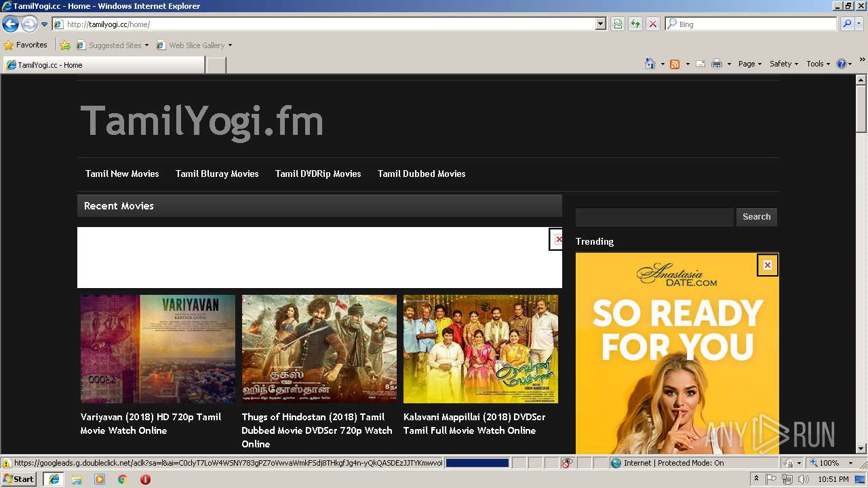
Task: Click the Internet Explorer taskbar icon
Action: click(54, 479)
